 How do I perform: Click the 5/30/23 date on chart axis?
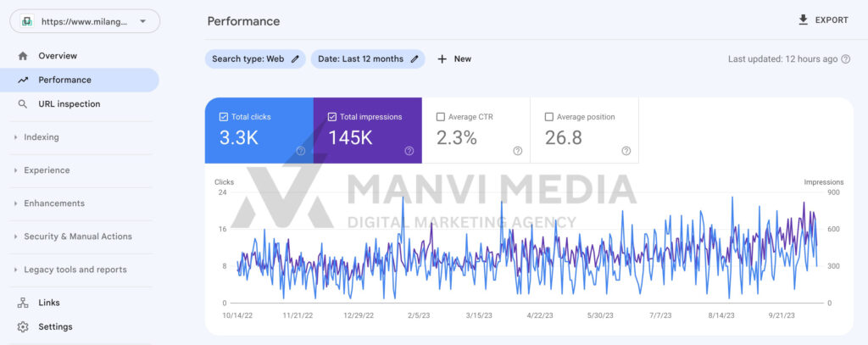[x=600, y=315]
